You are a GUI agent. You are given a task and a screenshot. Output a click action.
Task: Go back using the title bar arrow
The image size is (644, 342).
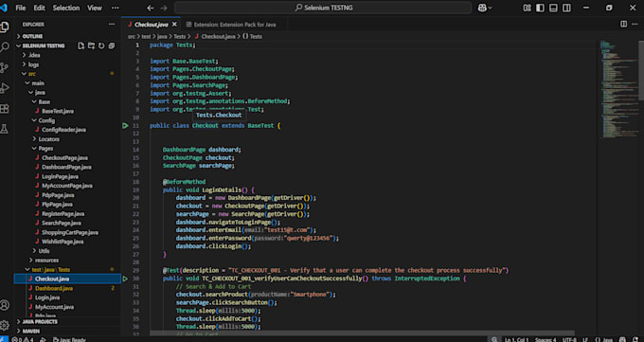click(151, 8)
